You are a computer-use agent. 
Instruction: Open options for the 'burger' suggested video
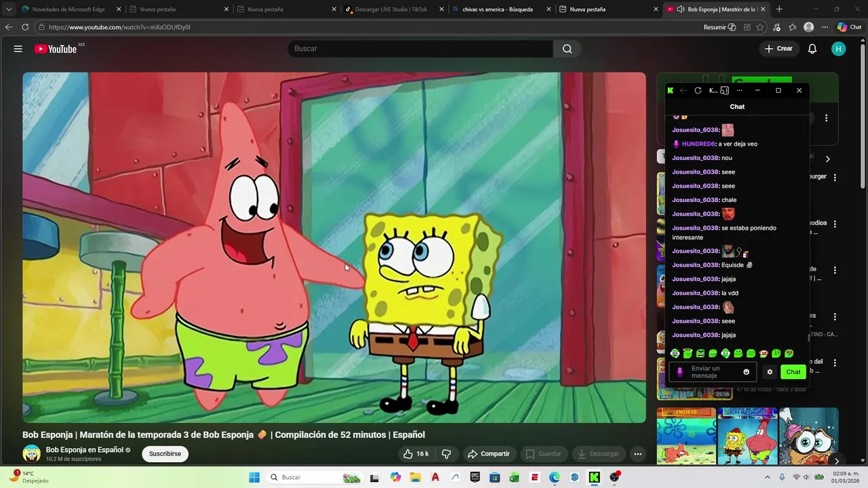point(835,177)
